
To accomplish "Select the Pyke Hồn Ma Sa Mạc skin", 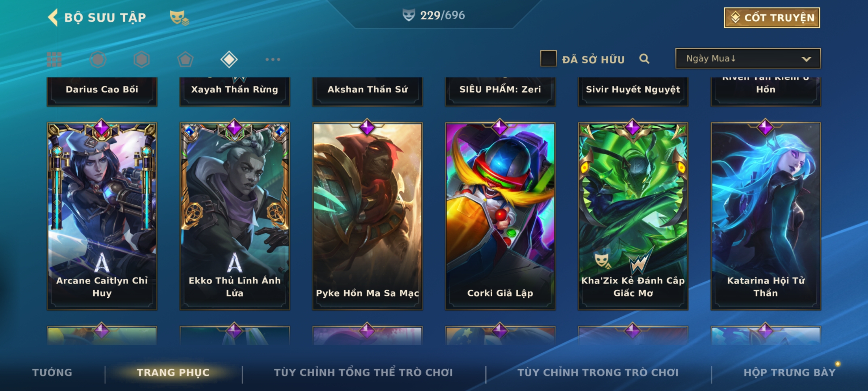I will click(367, 216).
